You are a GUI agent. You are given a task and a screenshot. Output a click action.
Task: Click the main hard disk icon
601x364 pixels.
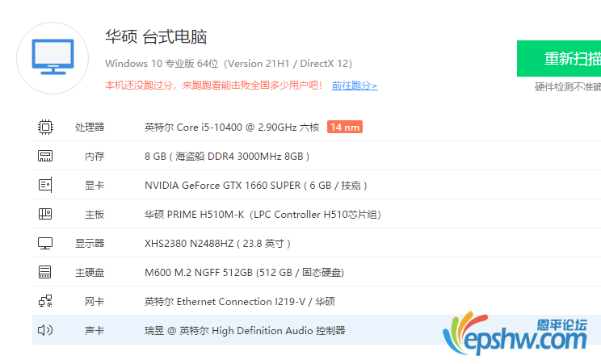pos(45,272)
